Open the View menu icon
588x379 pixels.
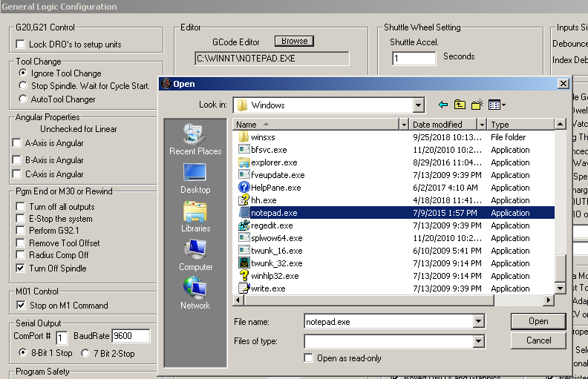click(x=494, y=105)
